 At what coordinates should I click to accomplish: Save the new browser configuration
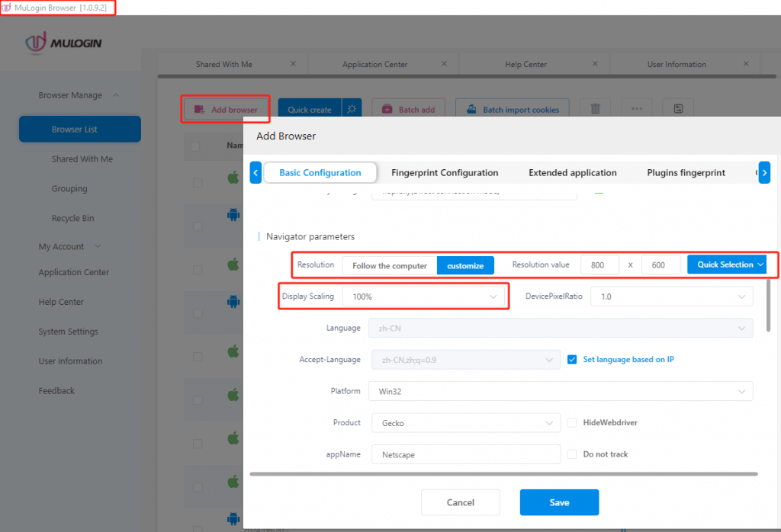pyautogui.click(x=559, y=502)
